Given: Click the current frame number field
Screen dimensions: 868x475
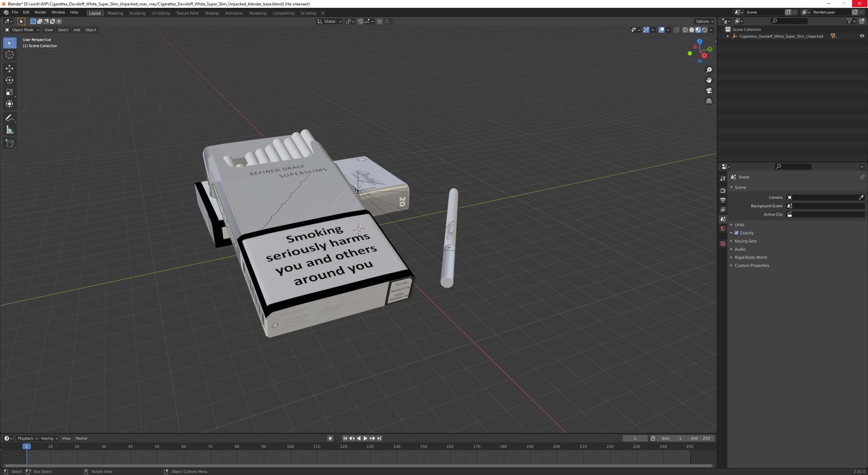Looking at the screenshot, I should 635,438.
